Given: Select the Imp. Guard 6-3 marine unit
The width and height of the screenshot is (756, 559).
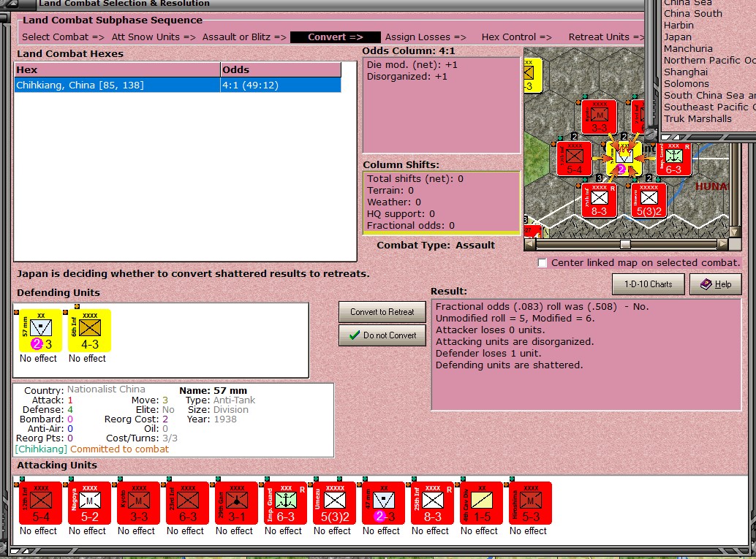Looking at the screenshot, I should click(286, 503).
